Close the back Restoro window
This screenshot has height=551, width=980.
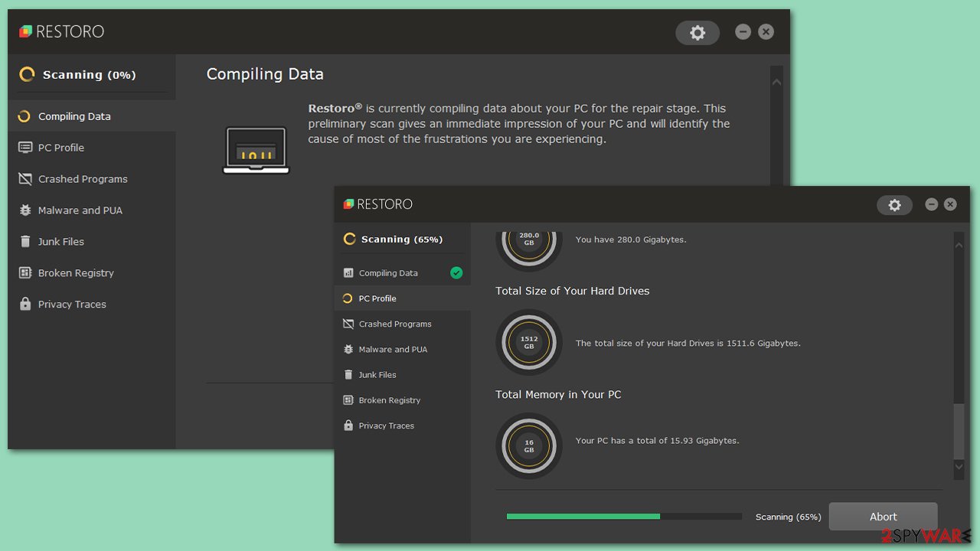766,32
